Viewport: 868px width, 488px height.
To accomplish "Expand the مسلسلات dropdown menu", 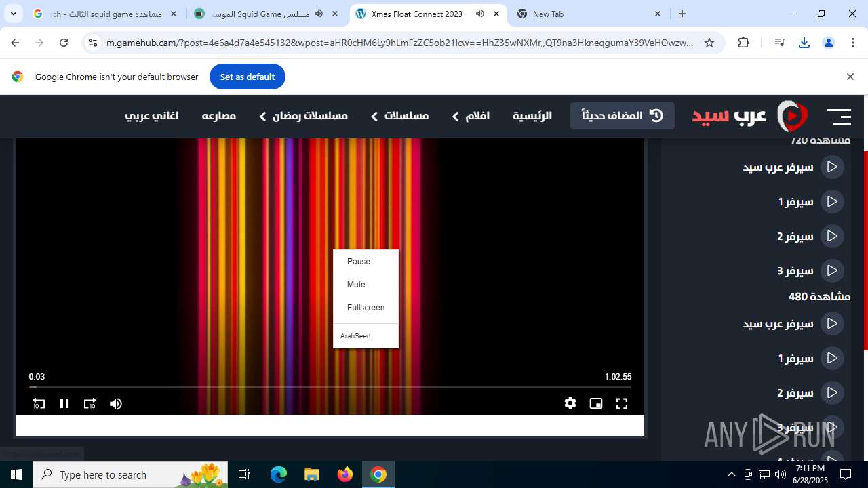I will point(399,116).
